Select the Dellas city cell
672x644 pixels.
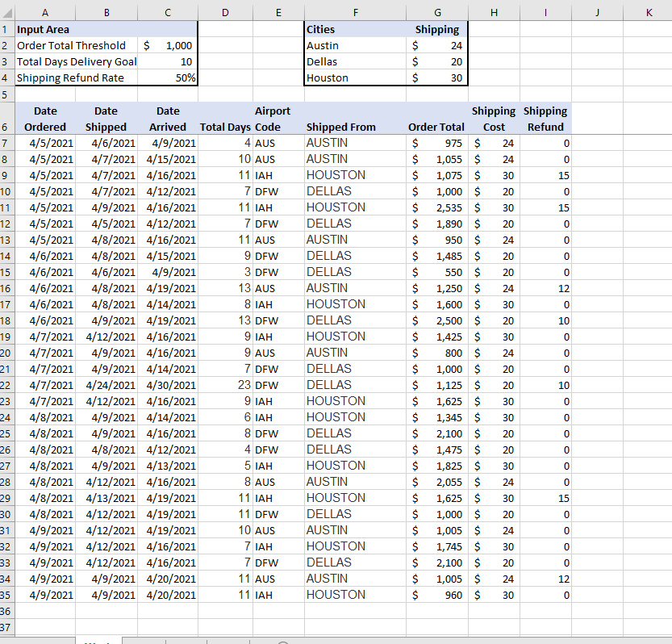(x=355, y=62)
